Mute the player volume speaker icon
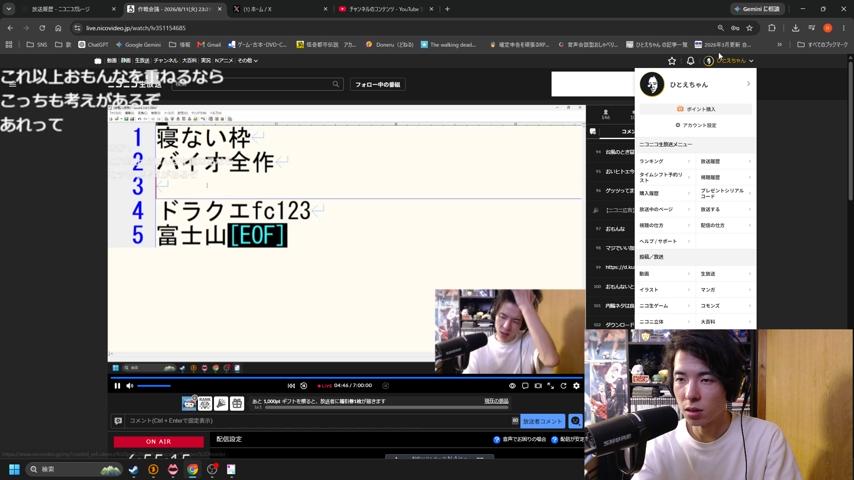Screen dimensions: 854x480 click(x=130, y=386)
